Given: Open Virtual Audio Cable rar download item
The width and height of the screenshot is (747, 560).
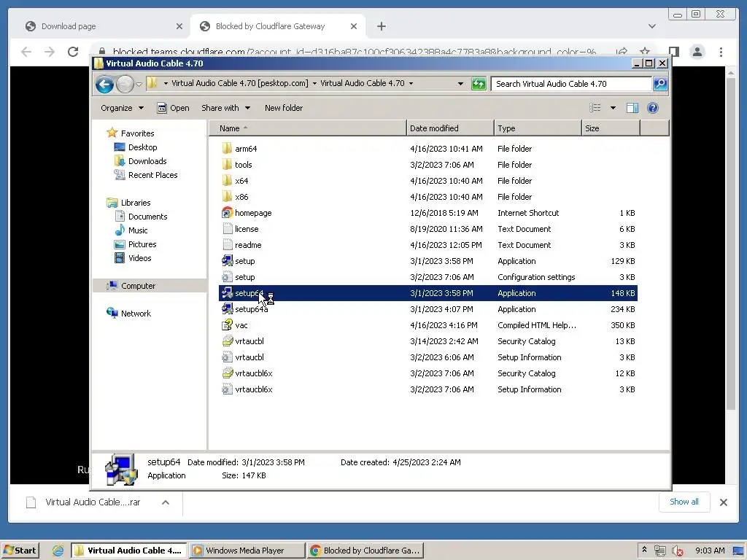Looking at the screenshot, I should coord(93,502).
